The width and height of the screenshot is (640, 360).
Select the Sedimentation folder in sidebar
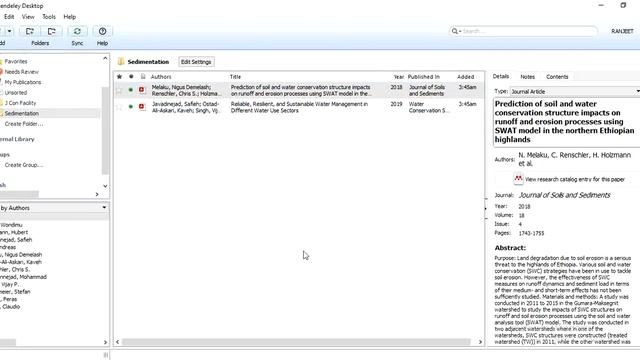22,113
